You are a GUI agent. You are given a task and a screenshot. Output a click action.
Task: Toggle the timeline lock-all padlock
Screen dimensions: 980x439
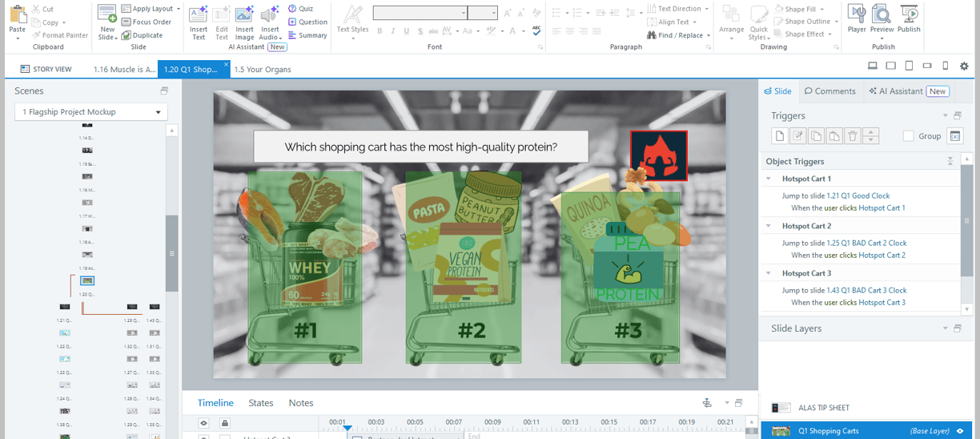tap(225, 423)
